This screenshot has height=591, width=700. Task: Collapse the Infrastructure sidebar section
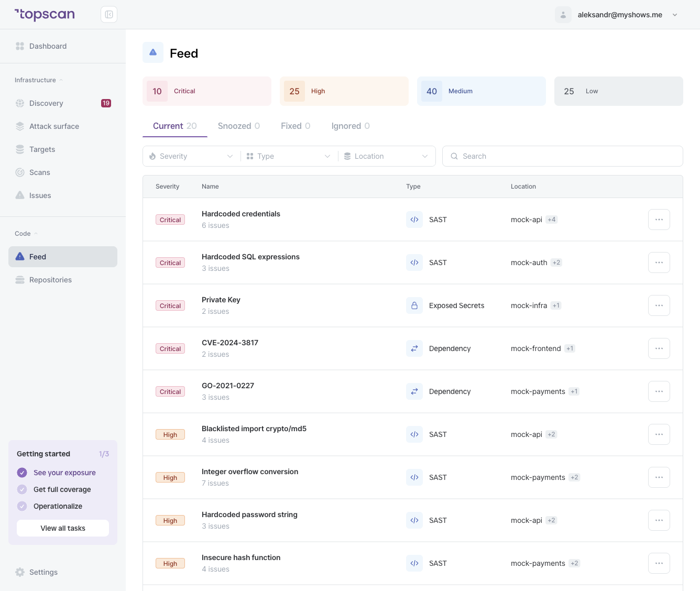tap(39, 80)
